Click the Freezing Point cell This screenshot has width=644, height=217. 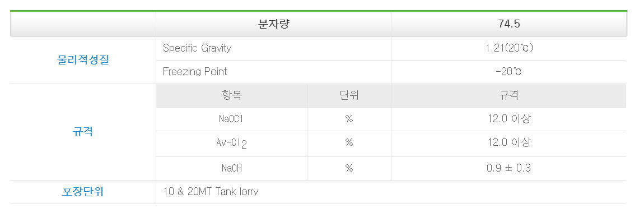273,72
